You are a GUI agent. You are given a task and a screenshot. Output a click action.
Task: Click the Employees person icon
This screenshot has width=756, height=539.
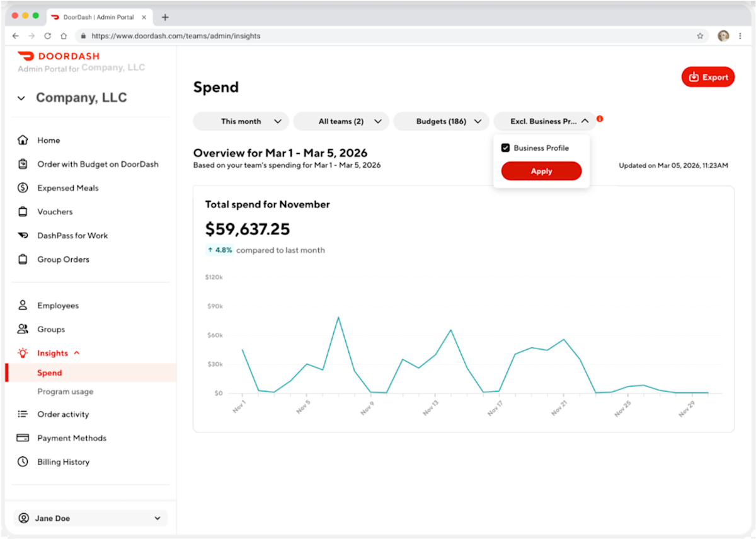[23, 306]
